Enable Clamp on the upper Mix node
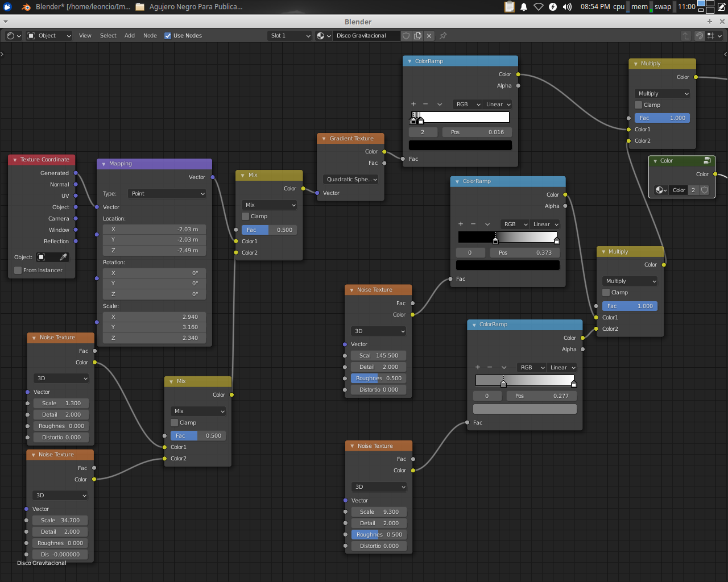The height and width of the screenshot is (582, 728). click(x=246, y=217)
